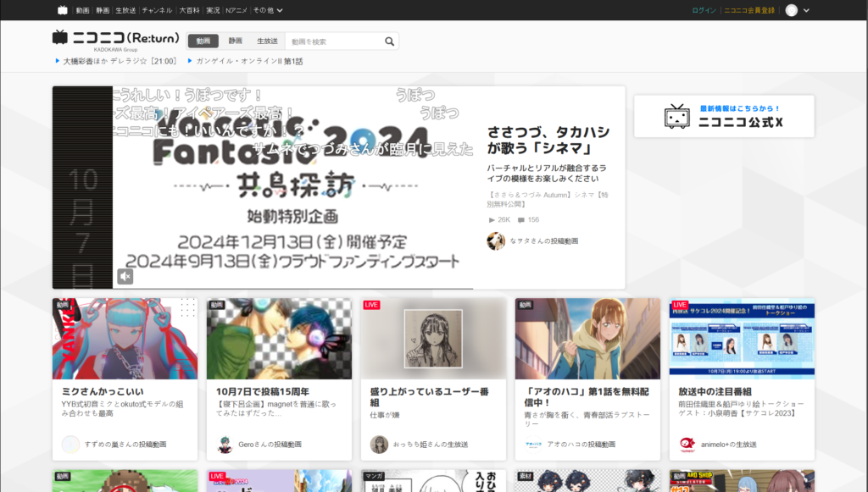The height and width of the screenshot is (492, 868).
Task: Open 実況 in the top bar
Action: (213, 10)
